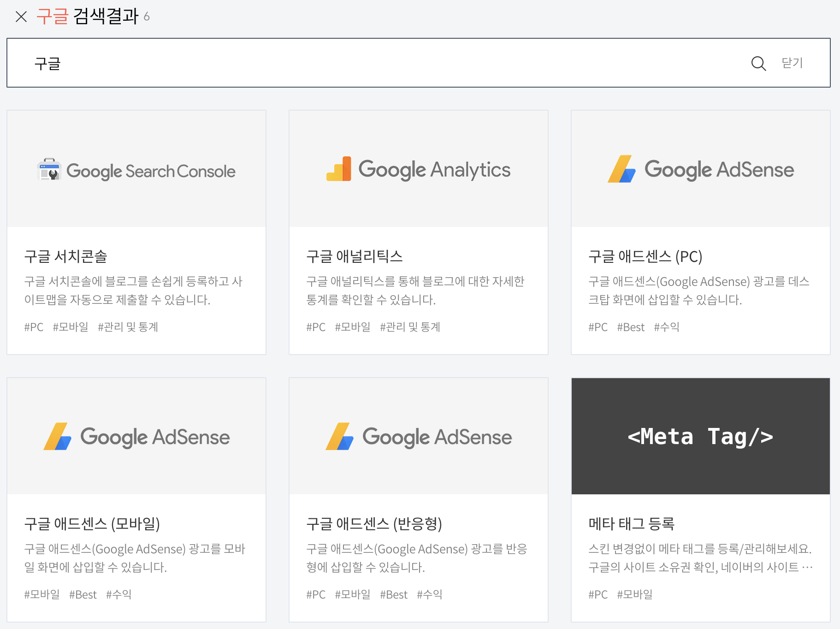The width and height of the screenshot is (840, 629).
Task: Open the Meta Tag dark thumbnail
Action: (701, 436)
